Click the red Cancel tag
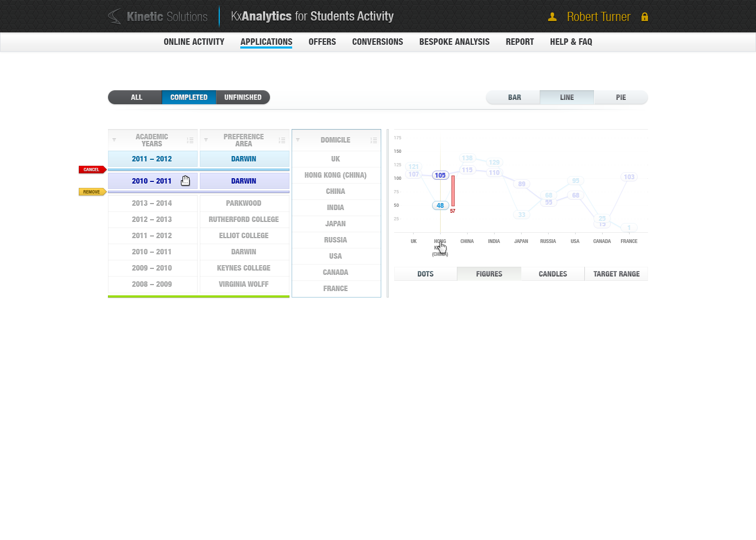The width and height of the screenshot is (756, 540). [92, 170]
